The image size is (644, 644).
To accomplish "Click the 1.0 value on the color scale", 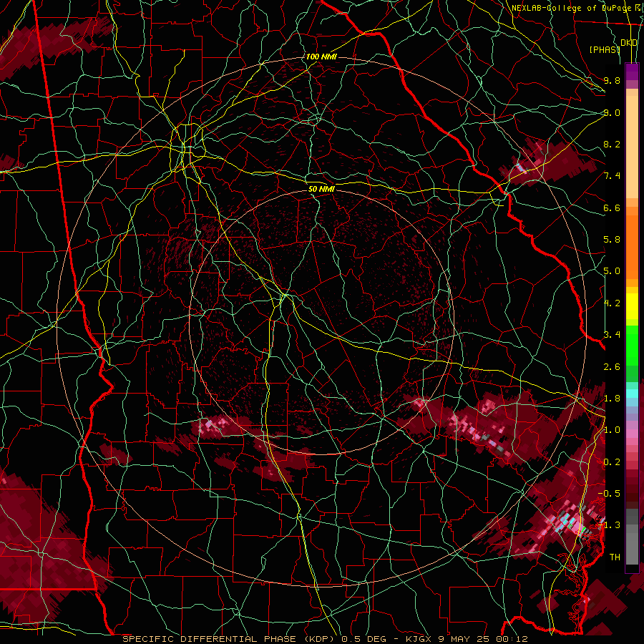I will pos(612,430).
